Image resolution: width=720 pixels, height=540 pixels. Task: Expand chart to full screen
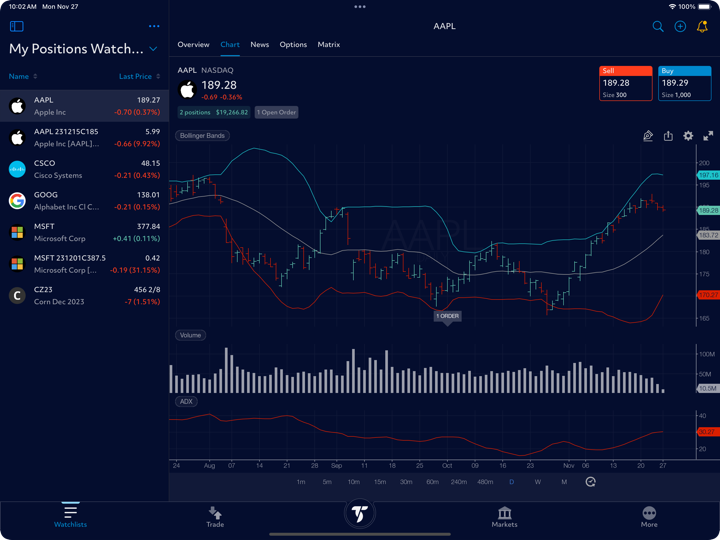[708, 136]
